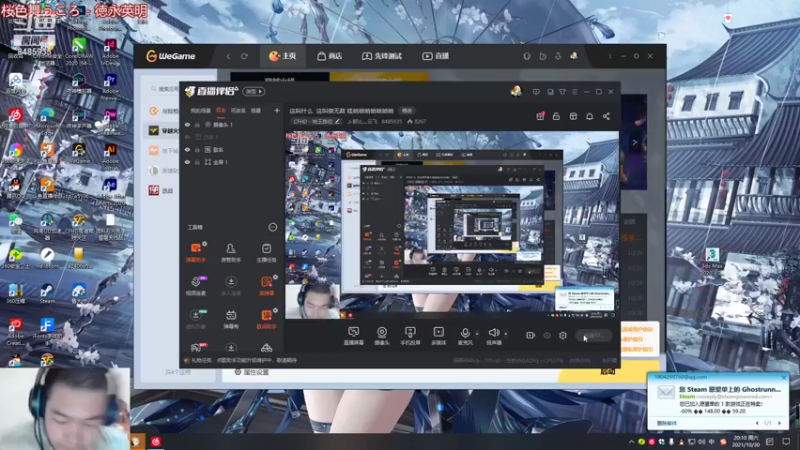Toggle lock on 全屏 1 source
The image size is (800, 450).
(197, 162)
